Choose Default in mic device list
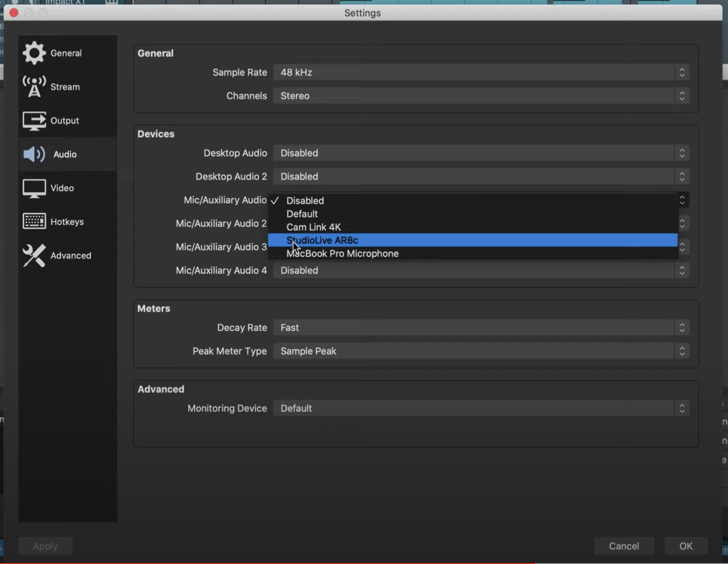728x564 pixels. tap(473, 214)
